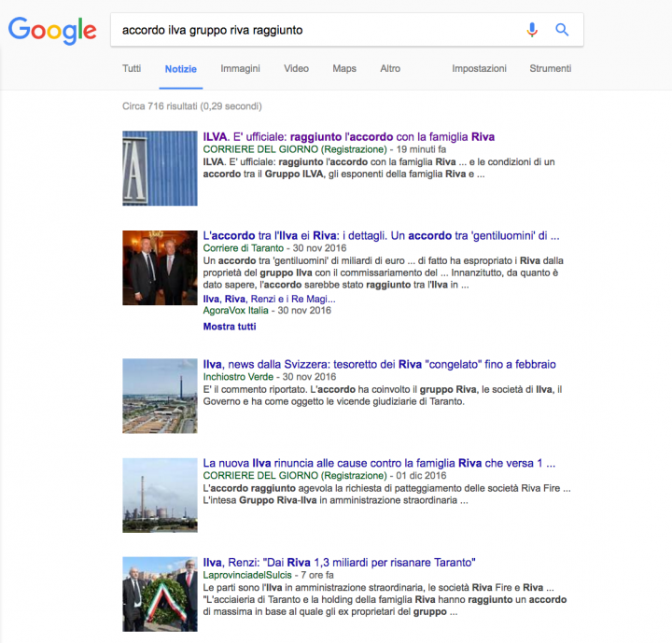This screenshot has height=643, width=672.
Task: Click the two men in suits thumbnail
Action: click(x=160, y=268)
